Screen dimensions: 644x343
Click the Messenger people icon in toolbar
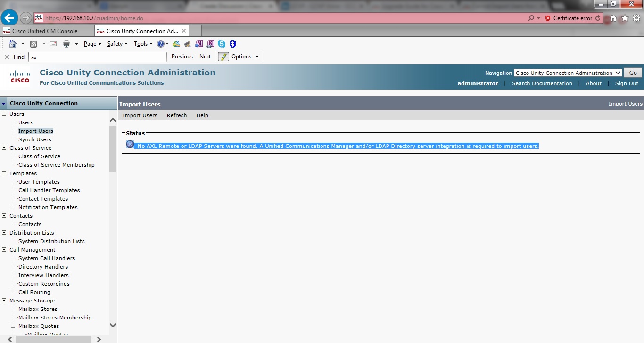(176, 44)
